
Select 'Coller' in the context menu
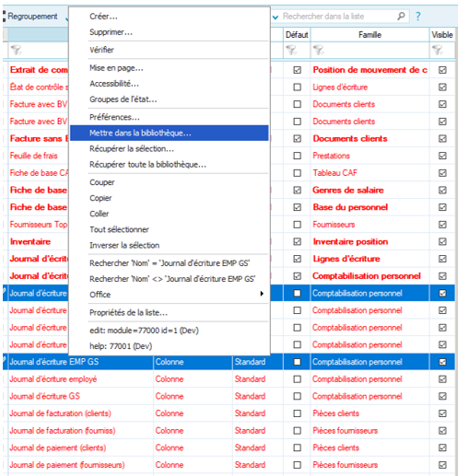tap(170, 214)
